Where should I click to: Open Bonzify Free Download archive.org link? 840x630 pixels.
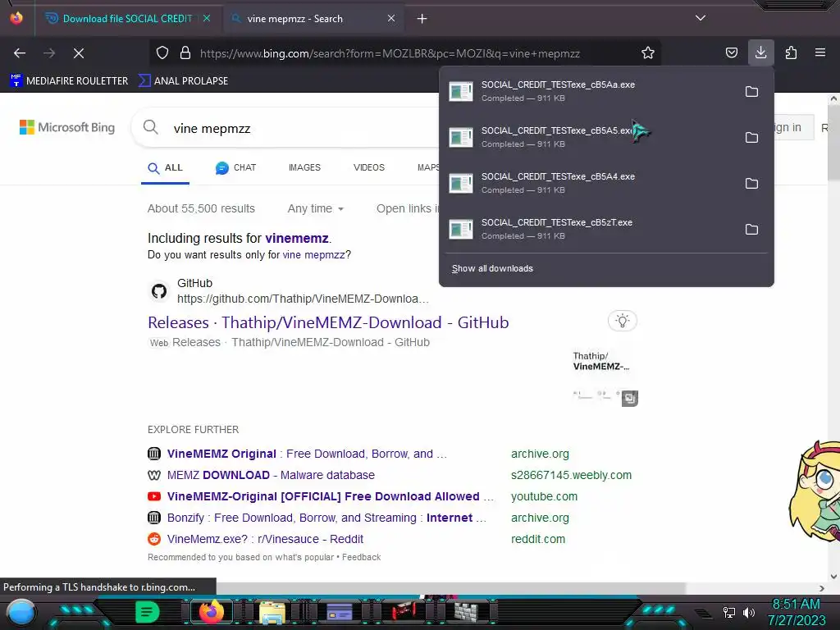(x=326, y=518)
